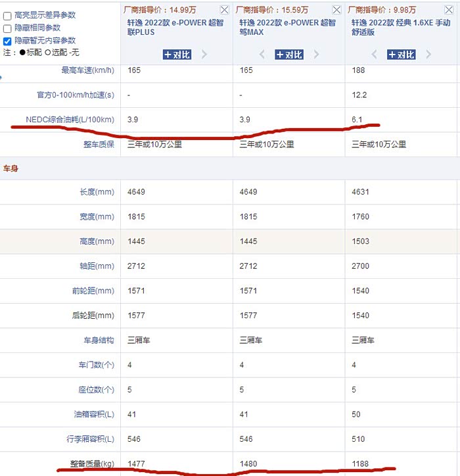This screenshot has width=460, height=476.
Task: Click curb weight value 1188
Action: (360, 464)
